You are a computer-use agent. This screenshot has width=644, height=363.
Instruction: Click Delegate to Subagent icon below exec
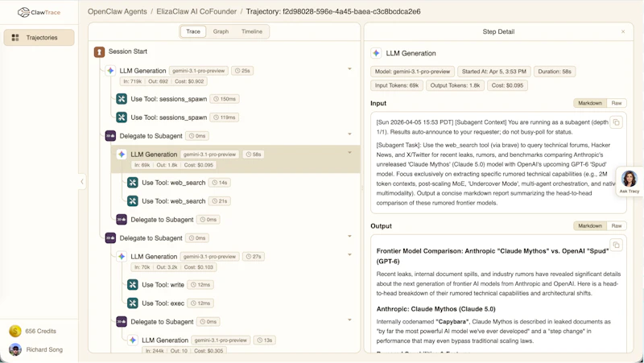click(x=122, y=322)
